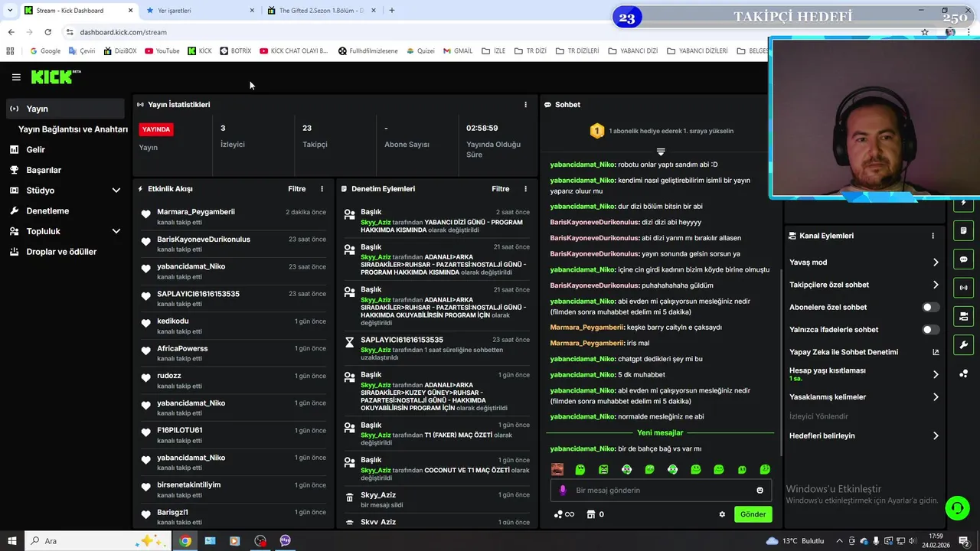Open the emoji picker in the message box

pyautogui.click(x=759, y=491)
